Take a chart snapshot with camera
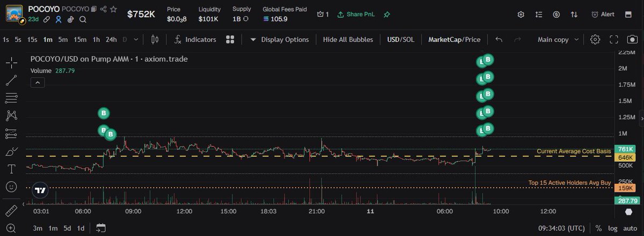644x236 pixels. tap(633, 39)
